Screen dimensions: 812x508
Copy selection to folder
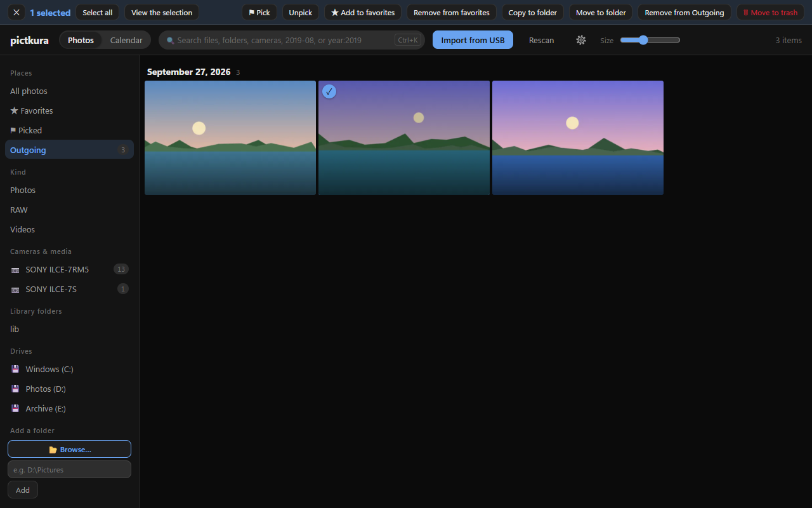pos(533,12)
